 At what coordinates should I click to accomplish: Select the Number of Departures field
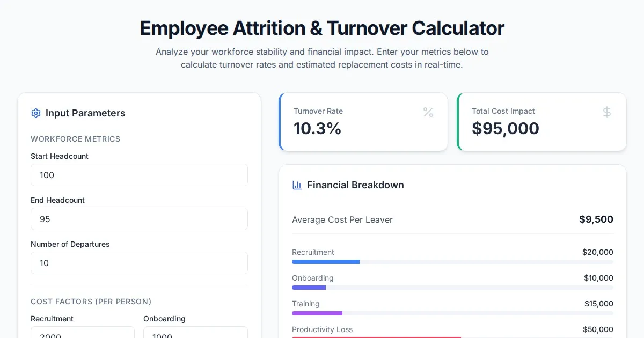pyautogui.click(x=139, y=263)
